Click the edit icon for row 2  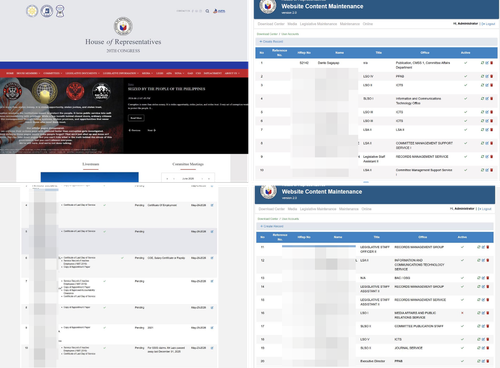coord(487,76)
